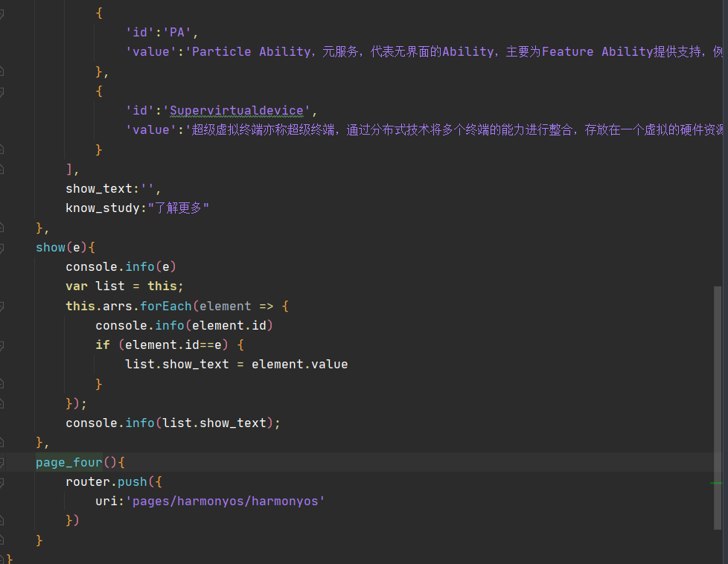The image size is (728, 564).
Task: Click the console.info(list.show_text) statement
Action: (173, 423)
